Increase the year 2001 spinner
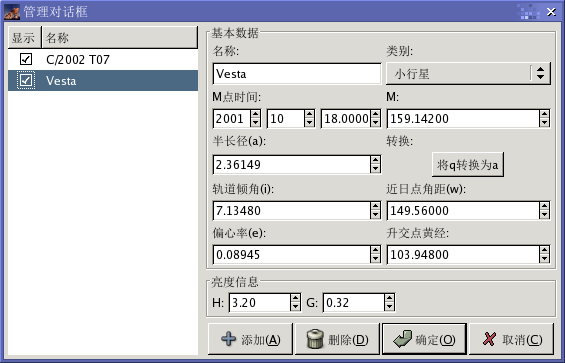The height and width of the screenshot is (363, 565). (255, 114)
